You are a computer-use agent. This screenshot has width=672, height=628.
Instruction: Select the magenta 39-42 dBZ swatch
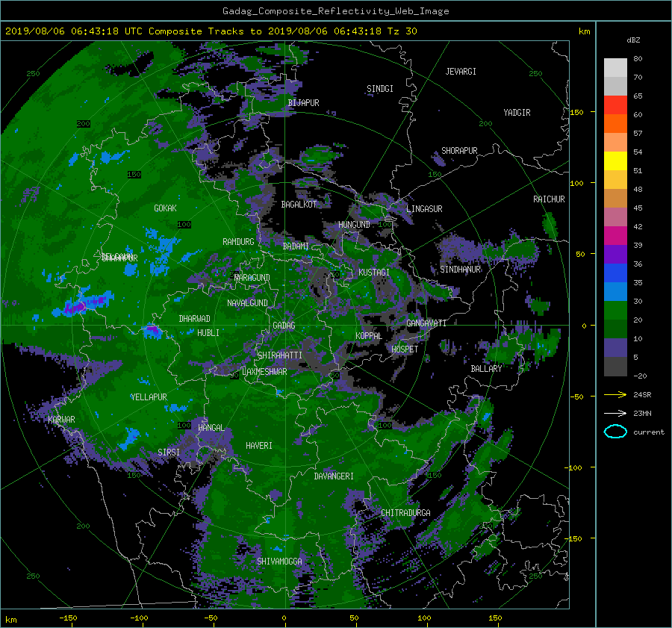click(x=615, y=236)
